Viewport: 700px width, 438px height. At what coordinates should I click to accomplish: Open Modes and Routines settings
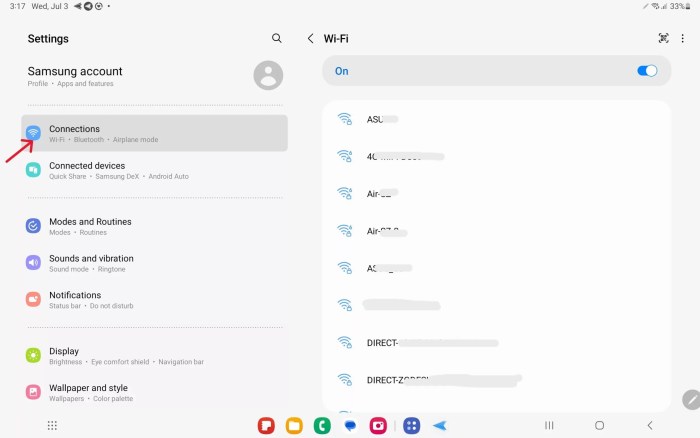tap(154, 226)
